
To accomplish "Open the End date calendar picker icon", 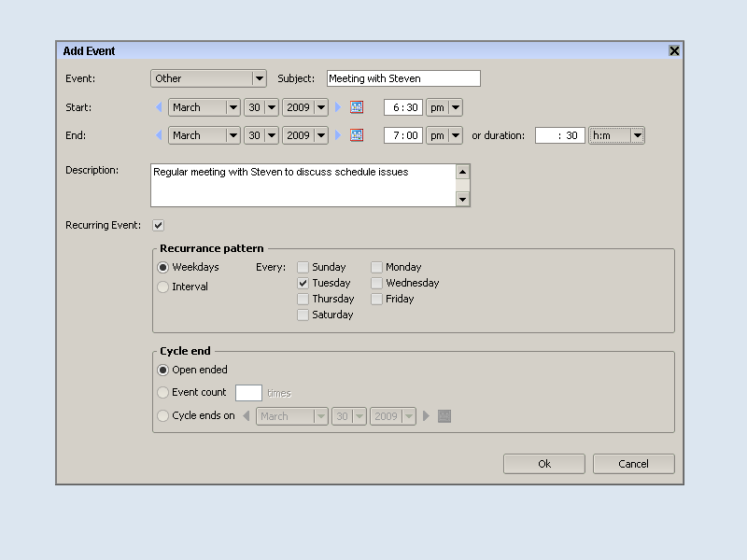I will pos(357,135).
